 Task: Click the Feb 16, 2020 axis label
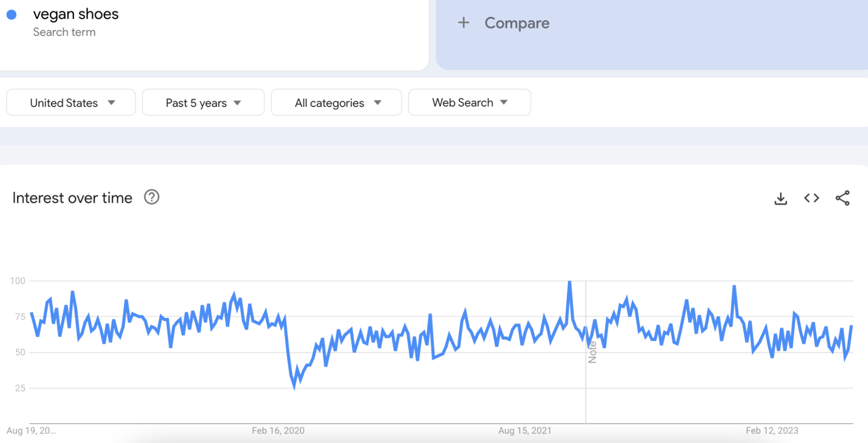point(278,430)
